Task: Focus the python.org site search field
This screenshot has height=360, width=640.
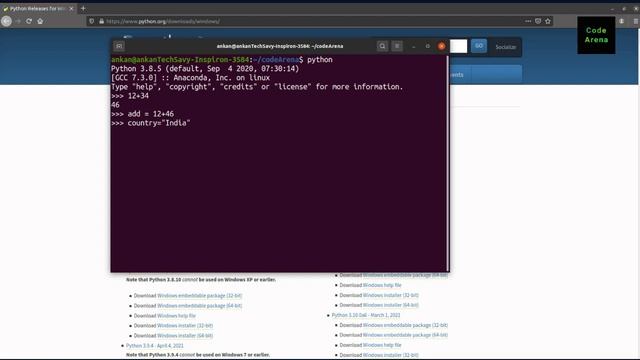Action: tap(458, 46)
